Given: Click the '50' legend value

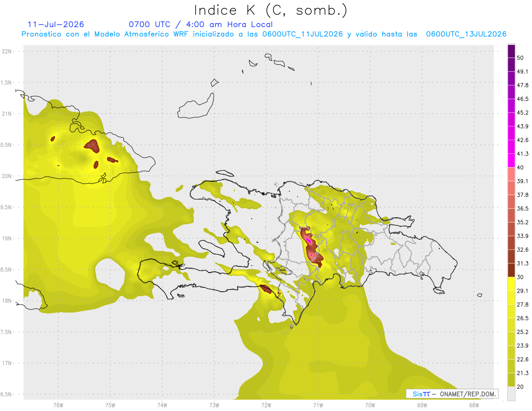Looking at the screenshot, I should (520, 58).
